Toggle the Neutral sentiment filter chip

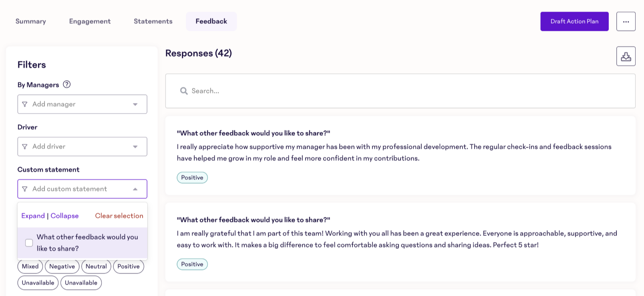(x=96, y=266)
